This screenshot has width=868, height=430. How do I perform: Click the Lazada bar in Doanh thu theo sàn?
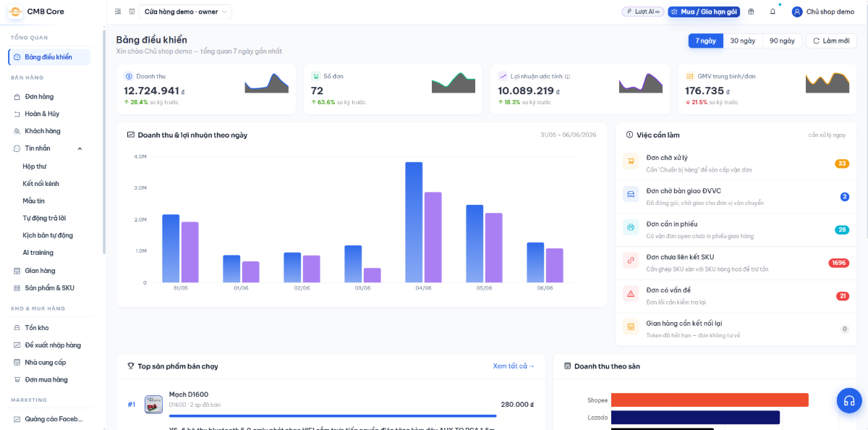coord(695,418)
